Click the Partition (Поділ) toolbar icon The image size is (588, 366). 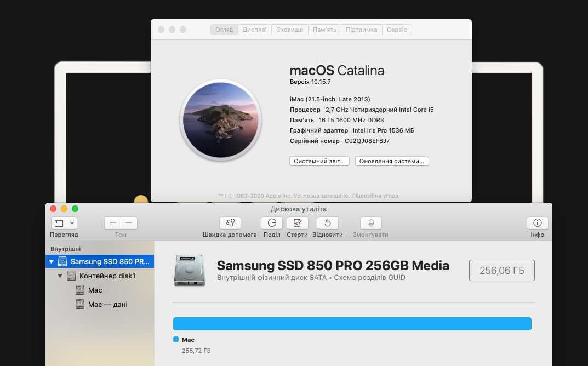click(272, 223)
